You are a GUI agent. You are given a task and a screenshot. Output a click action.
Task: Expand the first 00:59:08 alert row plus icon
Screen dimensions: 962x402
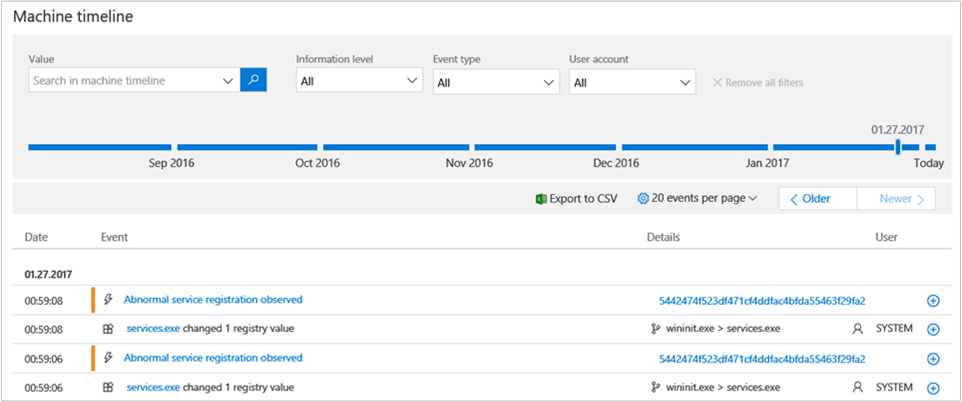[x=933, y=301]
